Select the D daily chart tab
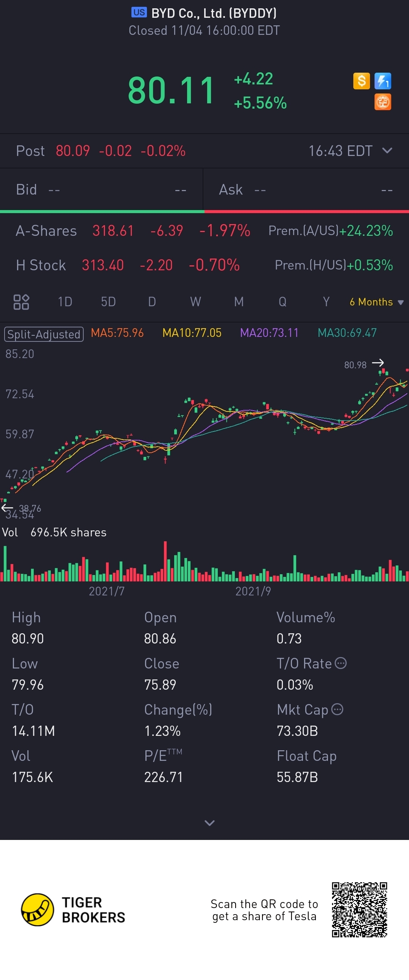The image size is (409, 980). 152,302
